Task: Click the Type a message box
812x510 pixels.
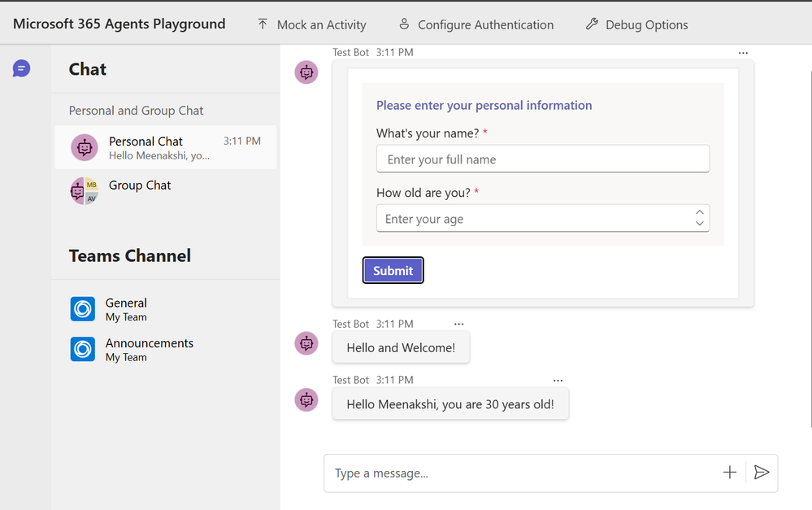Action: (520, 473)
